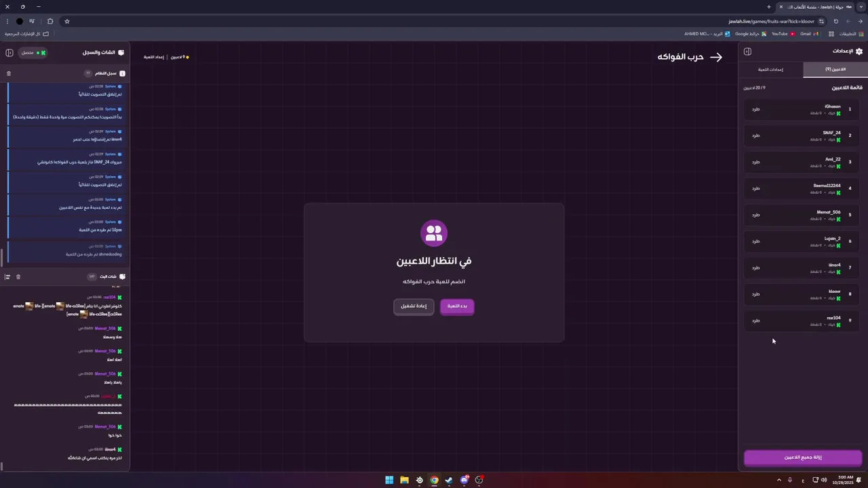Open a new browser tab
Screen dimensions: 868x488
tap(769, 7)
